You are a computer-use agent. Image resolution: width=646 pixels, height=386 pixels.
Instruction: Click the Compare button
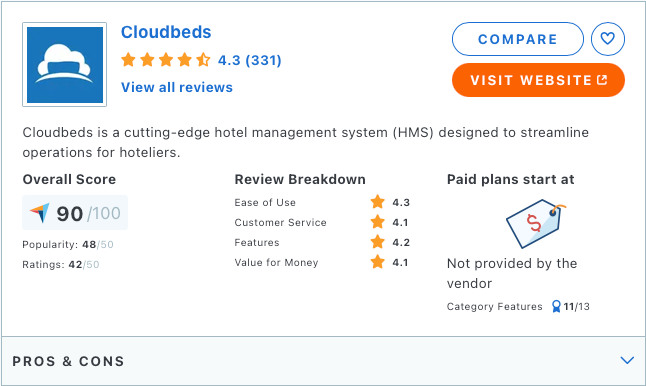point(518,39)
